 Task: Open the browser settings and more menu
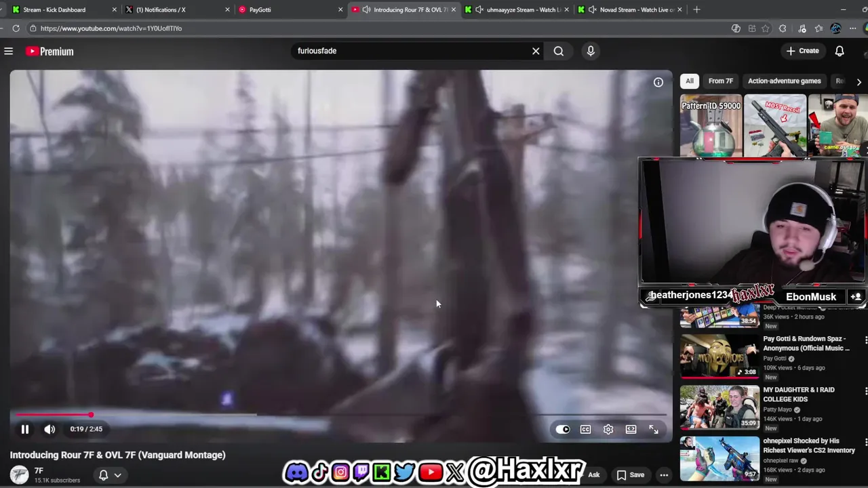[852, 28]
